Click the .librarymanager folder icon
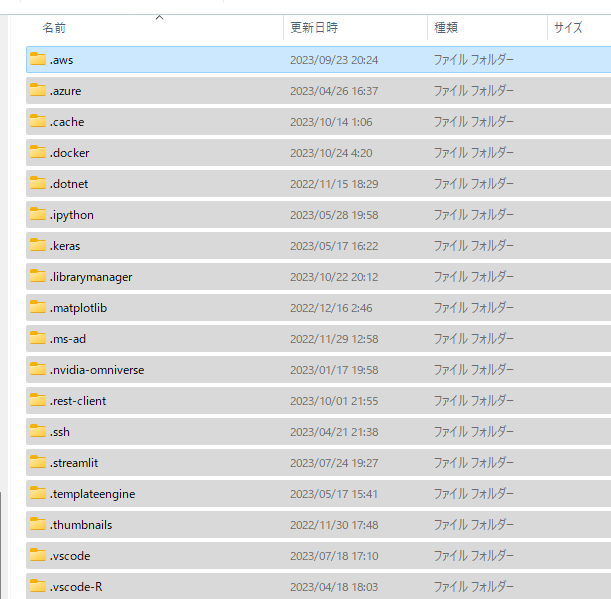611x599 pixels. (x=38, y=276)
